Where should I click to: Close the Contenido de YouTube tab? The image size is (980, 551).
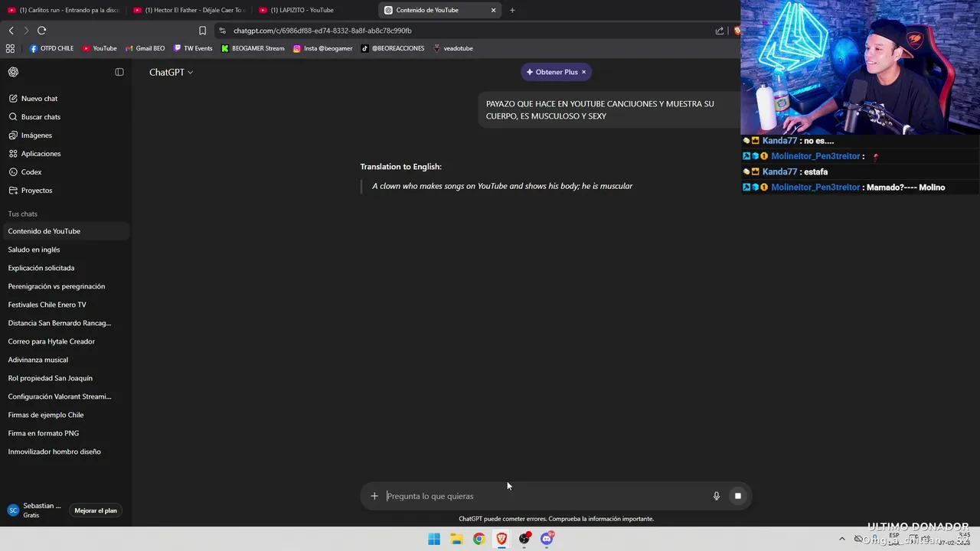click(x=493, y=10)
